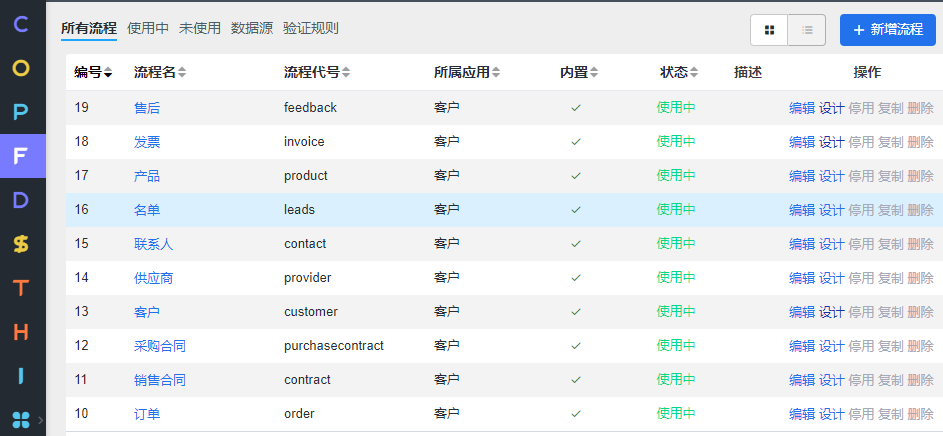Switch to 使用中 tab
The image size is (943, 436).
[148, 28]
